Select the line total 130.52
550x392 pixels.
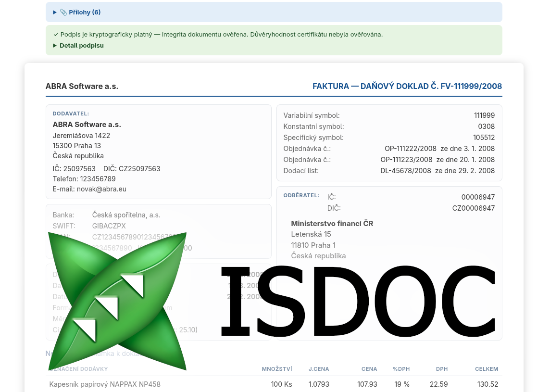[x=487, y=385]
